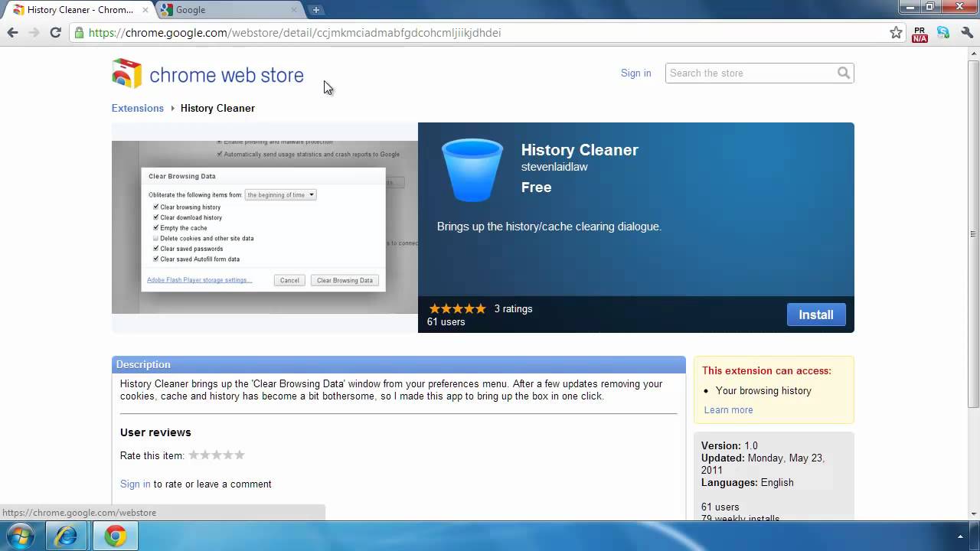The width and height of the screenshot is (980, 551).
Task: Click the Install button
Action: [x=816, y=315]
